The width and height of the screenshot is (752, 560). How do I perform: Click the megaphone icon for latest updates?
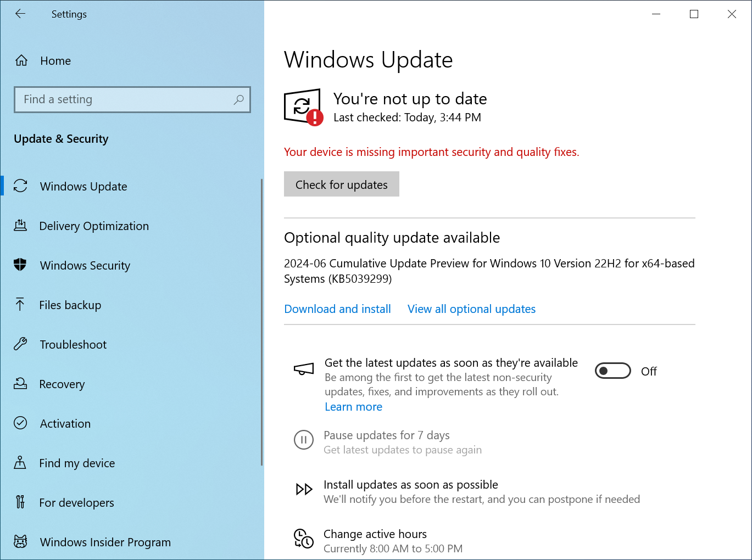(304, 369)
